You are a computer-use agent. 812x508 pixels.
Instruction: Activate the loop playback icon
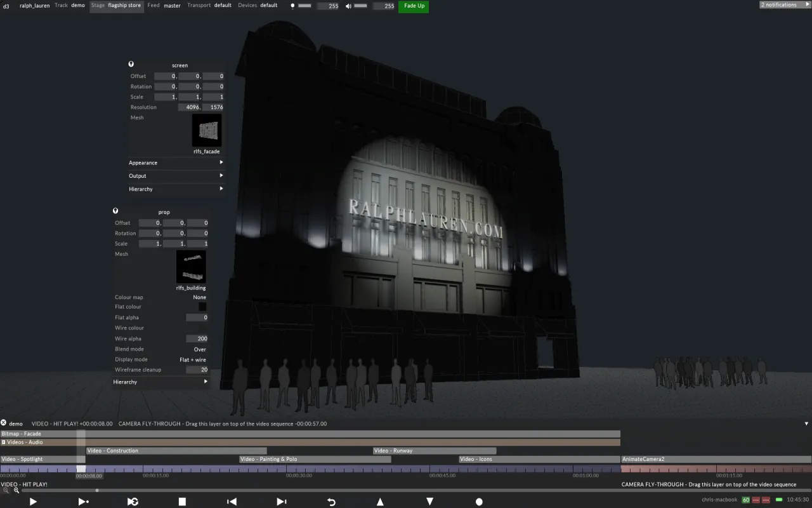(133, 501)
